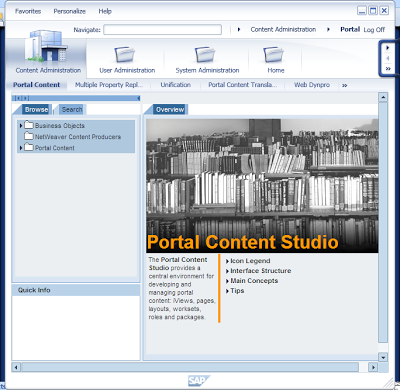
Task: Collapse the browse panel using the left arrow
Action: (x=138, y=98)
